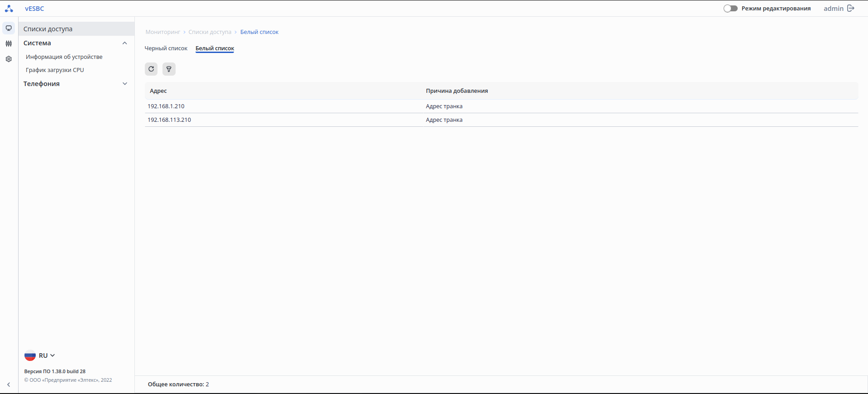The image size is (868, 394).
Task: Click the Мониторинг breadcrumb link
Action: (162, 32)
